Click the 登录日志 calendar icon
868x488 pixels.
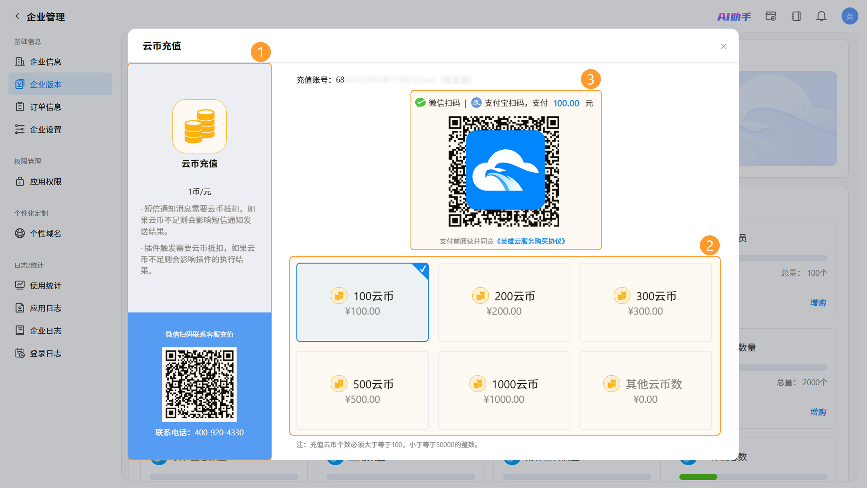click(20, 353)
